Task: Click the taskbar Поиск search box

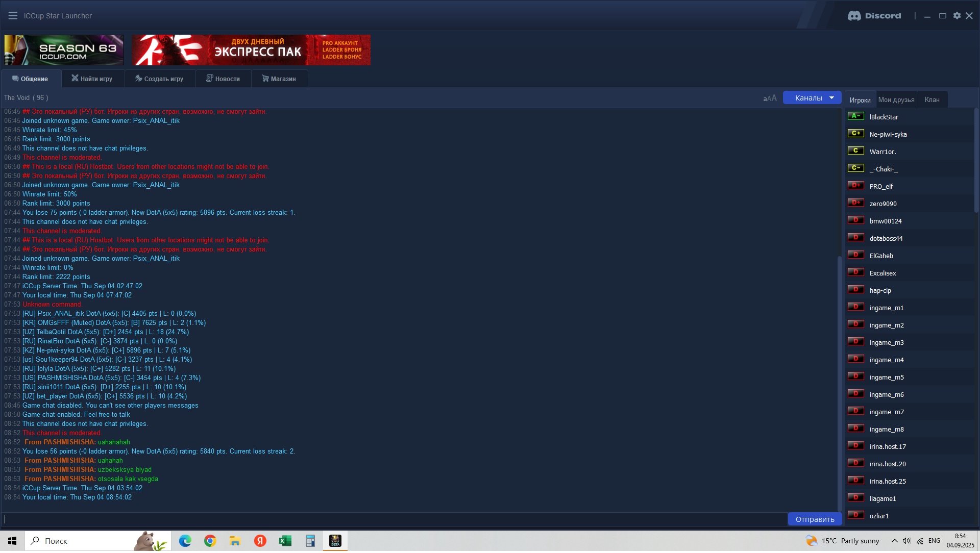Action: (x=98, y=541)
